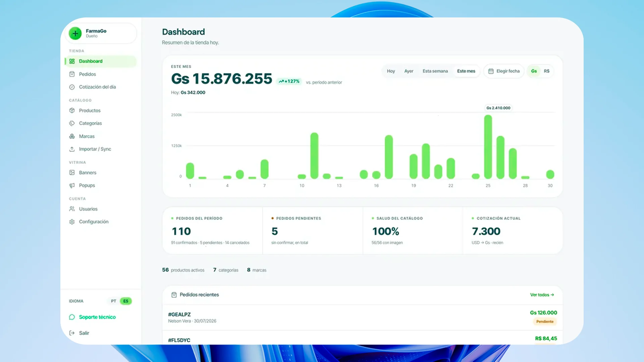Click the Banners image icon
The height and width of the screenshot is (362, 644).
click(x=72, y=172)
